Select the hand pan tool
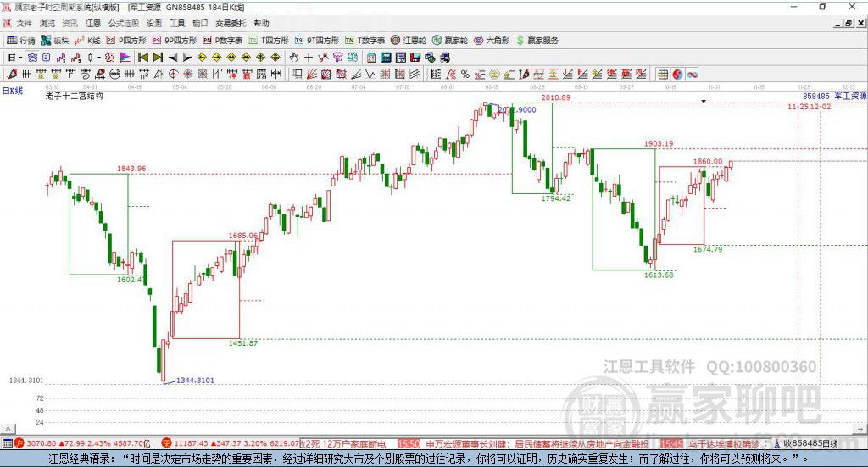Viewport: 868px width, 467px height. click(x=294, y=58)
